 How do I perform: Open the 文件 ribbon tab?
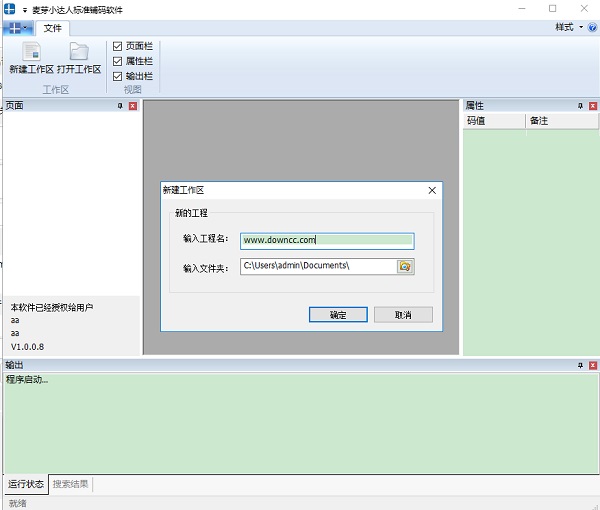pos(52,28)
